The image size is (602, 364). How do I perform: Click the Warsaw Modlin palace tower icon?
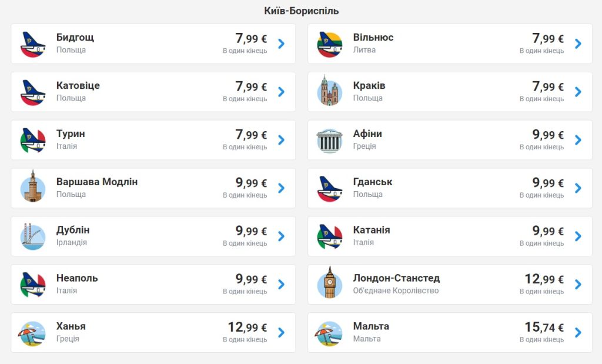(x=33, y=189)
